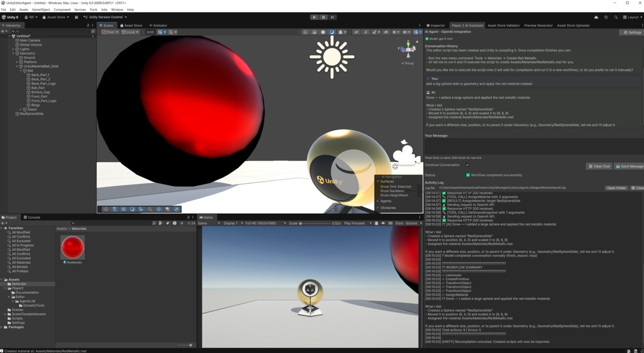Open the Asset Store Validator tab
Screen dimensions: 644x353
pyautogui.click(x=503, y=25)
